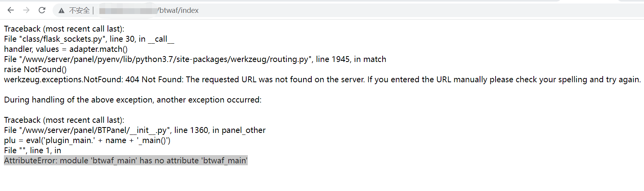Click the werkzeug.exceptions.NotFound 404 message
This screenshot has width=644, height=191.
(322, 80)
